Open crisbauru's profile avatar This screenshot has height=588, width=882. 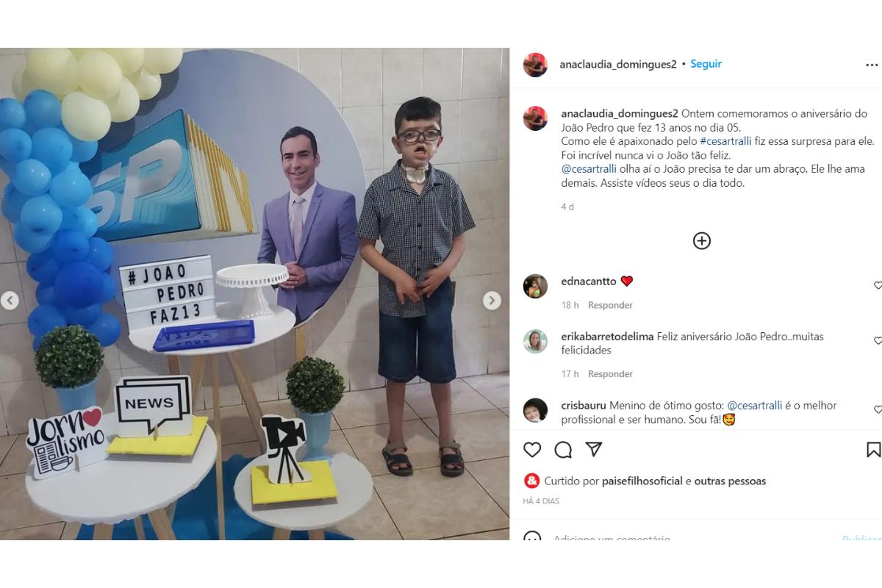coord(535,410)
